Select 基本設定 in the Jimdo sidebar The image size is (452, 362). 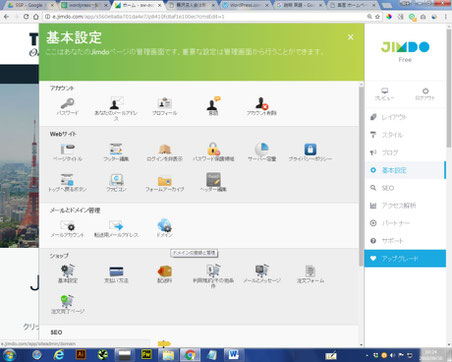click(x=405, y=170)
